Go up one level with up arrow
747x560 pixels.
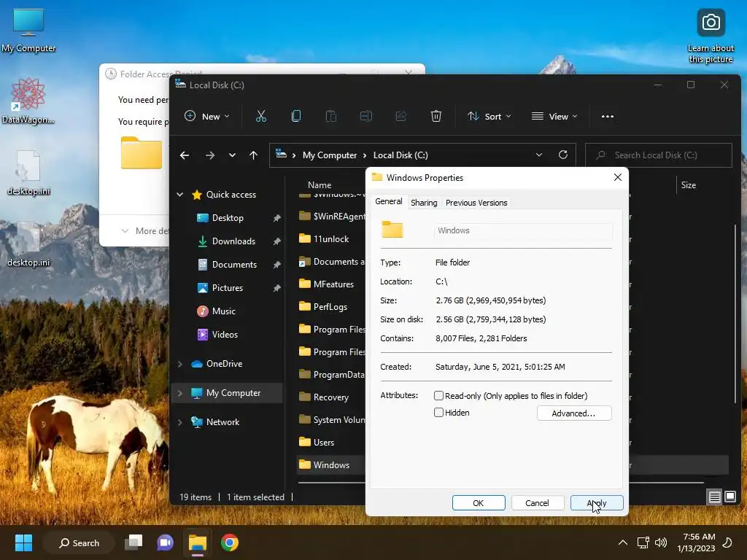coord(253,155)
